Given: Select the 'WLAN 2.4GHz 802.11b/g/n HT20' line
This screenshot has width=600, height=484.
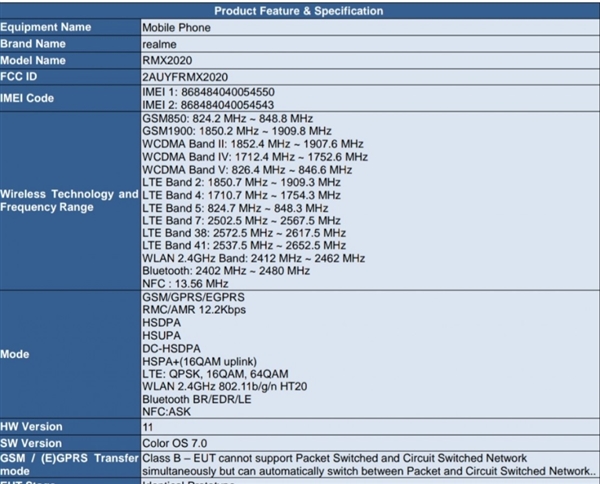Looking at the screenshot, I should click(x=225, y=386).
